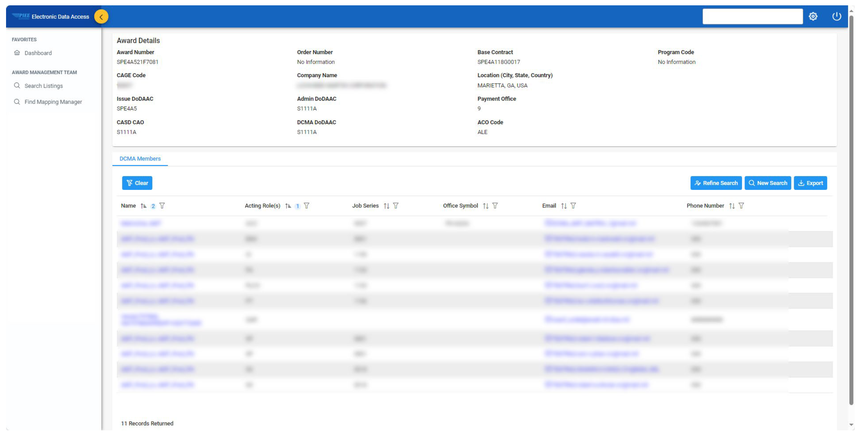Filter the Phone Number column
Image resolution: width=868 pixels, height=446 pixels.
coord(741,206)
